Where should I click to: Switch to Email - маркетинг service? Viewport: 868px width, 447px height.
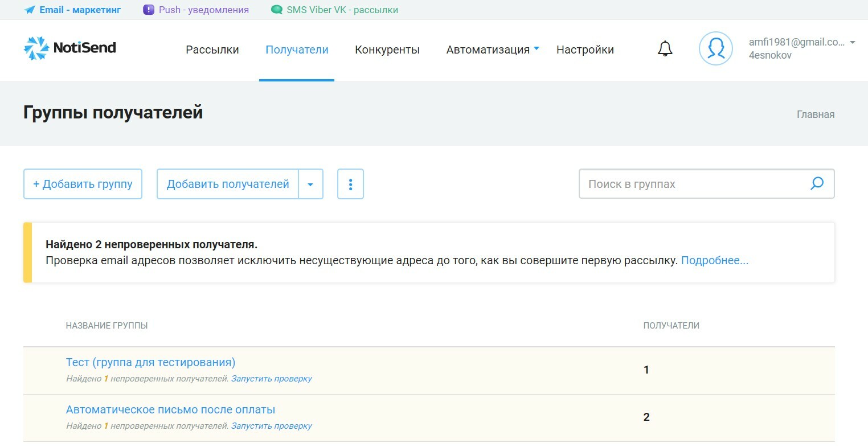coord(73,10)
